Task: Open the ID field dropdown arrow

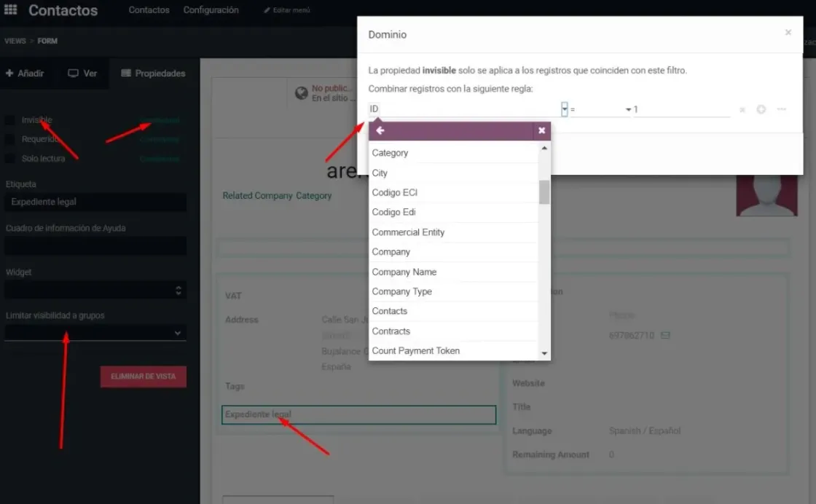Action: (564, 109)
